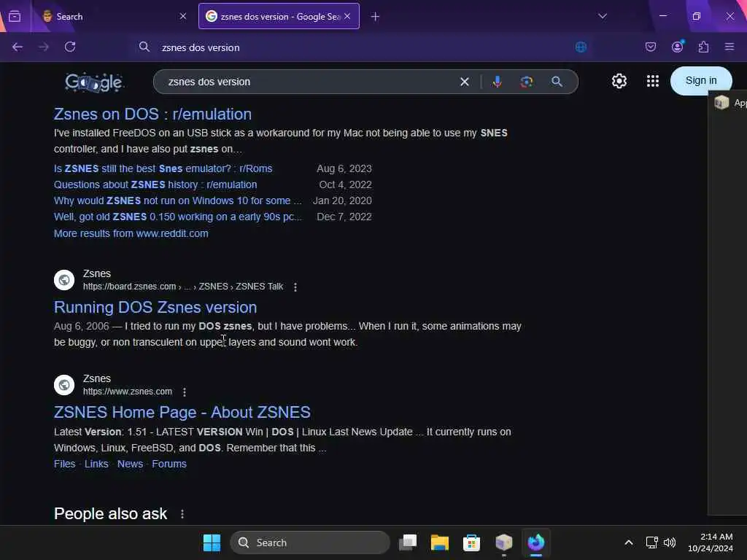Open the Firefox account icon
Viewport: 747px width, 560px height.
pos(678,47)
